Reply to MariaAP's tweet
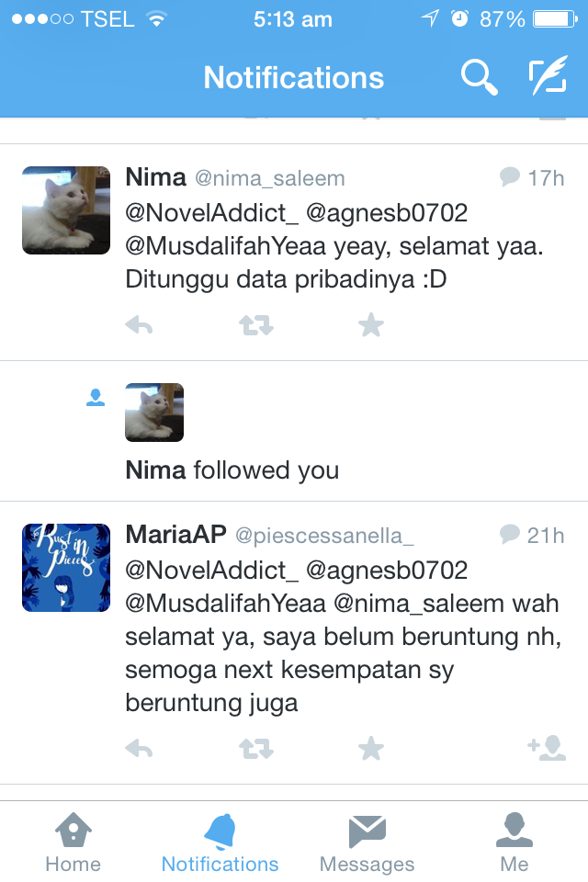The image size is (588, 882). click(139, 749)
